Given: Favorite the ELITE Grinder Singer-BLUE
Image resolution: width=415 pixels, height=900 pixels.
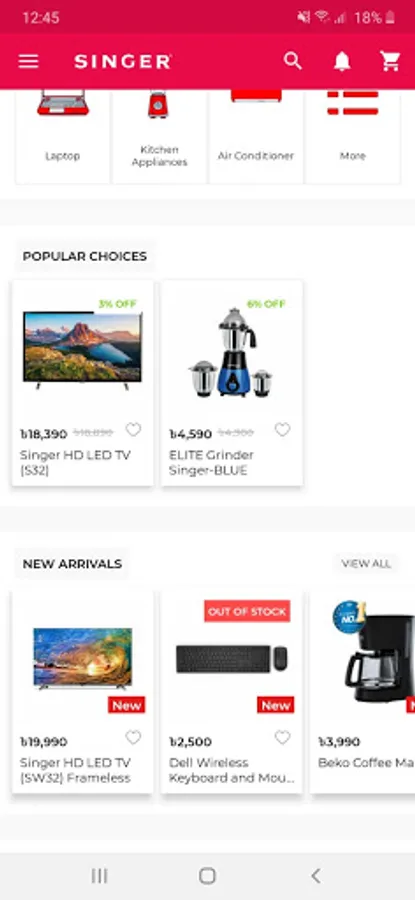Looking at the screenshot, I should (x=282, y=430).
